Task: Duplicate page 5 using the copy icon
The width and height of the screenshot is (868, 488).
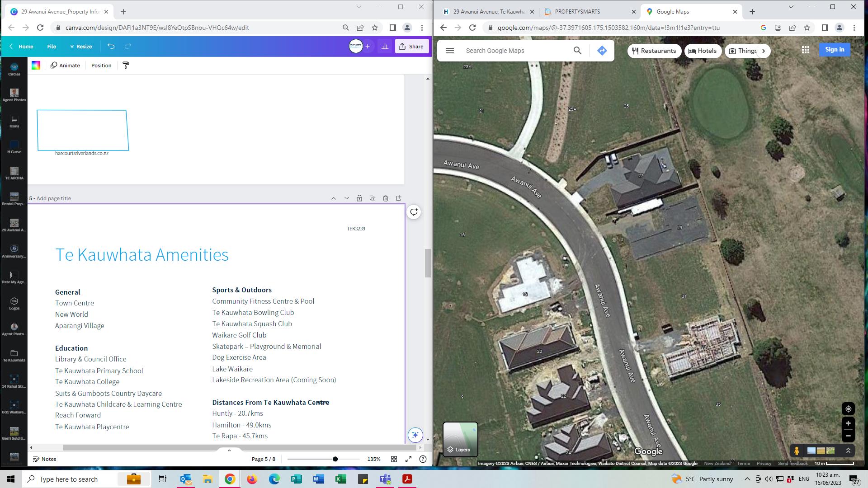Action: [x=373, y=198]
